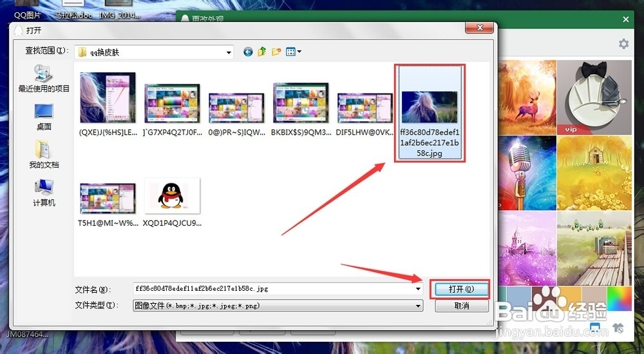Screen dimensions: 644x354
Task: Close the 打开 dialog
Action: pos(479,28)
